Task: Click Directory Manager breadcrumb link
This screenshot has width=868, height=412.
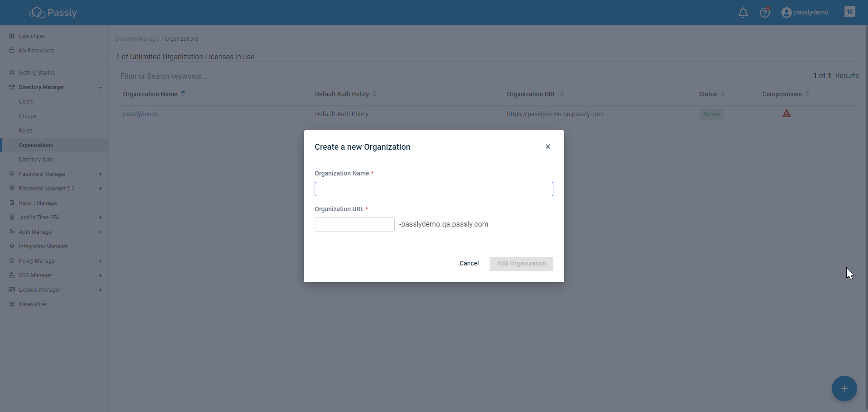Action: click(138, 39)
